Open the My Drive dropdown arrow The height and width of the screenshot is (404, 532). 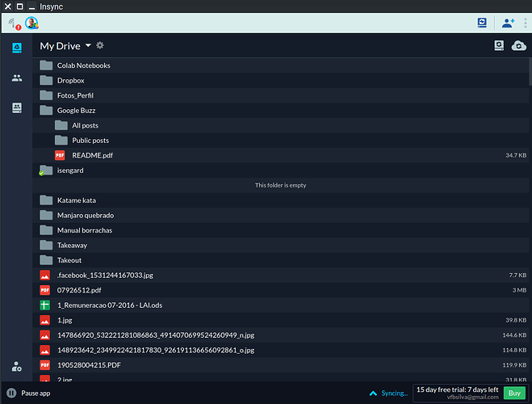[88, 45]
